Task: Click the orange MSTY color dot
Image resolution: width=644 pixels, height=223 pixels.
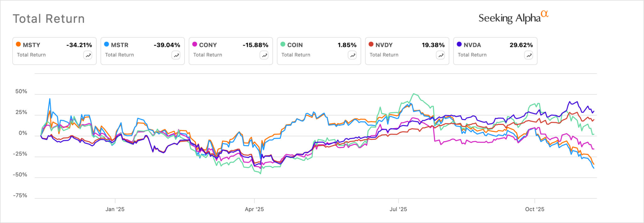Action: (x=19, y=44)
